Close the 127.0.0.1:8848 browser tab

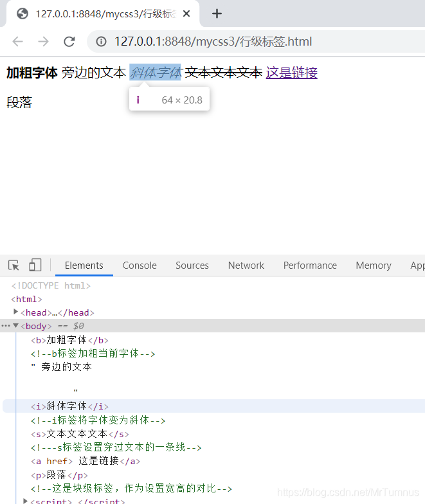tap(186, 14)
